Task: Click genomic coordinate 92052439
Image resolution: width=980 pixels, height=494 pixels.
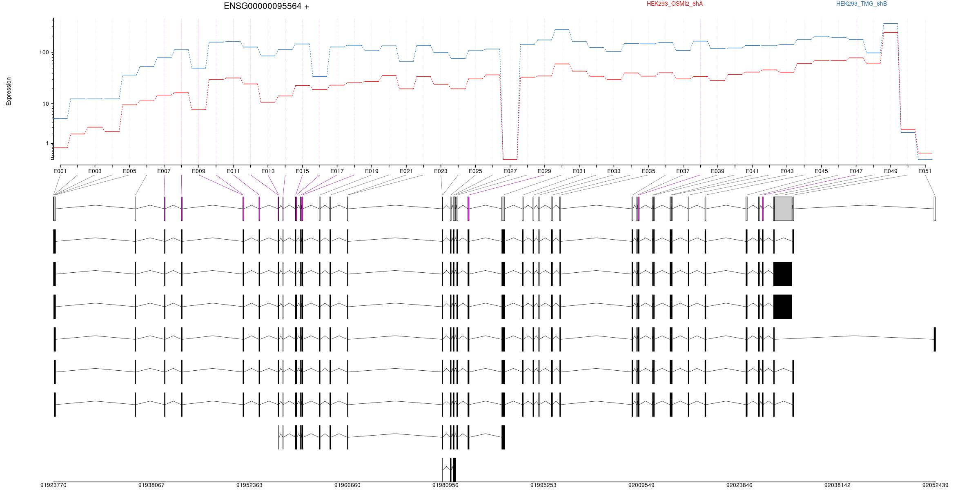Action: pyautogui.click(x=935, y=485)
